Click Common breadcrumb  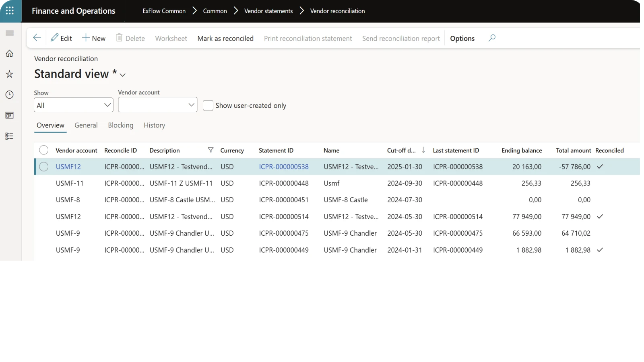coord(215,11)
